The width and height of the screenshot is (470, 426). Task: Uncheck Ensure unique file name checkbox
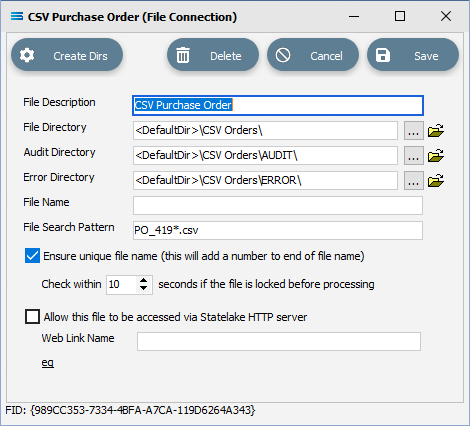pyautogui.click(x=32, y=256)
